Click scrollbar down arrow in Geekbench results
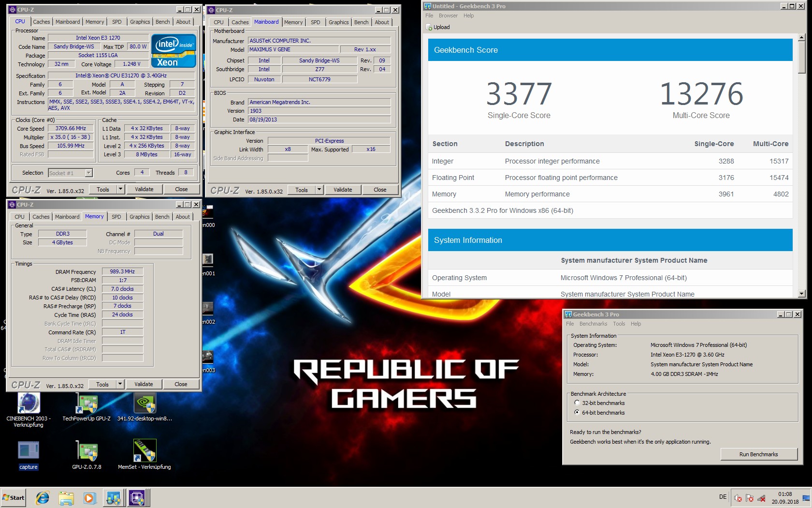812x508 pixels. pos(802,293)
